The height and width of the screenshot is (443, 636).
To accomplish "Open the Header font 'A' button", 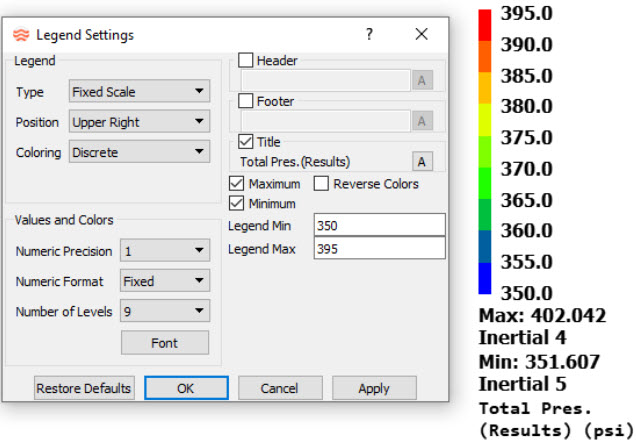I will (x=422, y=81).
